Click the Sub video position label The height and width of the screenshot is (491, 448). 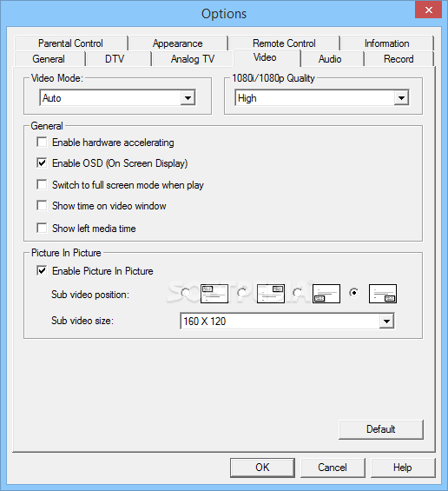(x=90, y=295)
